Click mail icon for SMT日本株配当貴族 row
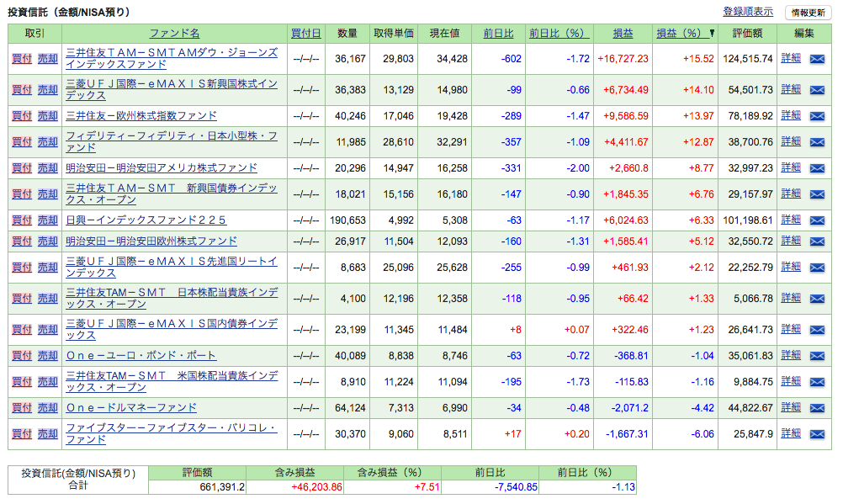Image resolution: width=843 pixels, height=504 pixels. (817, 299)
